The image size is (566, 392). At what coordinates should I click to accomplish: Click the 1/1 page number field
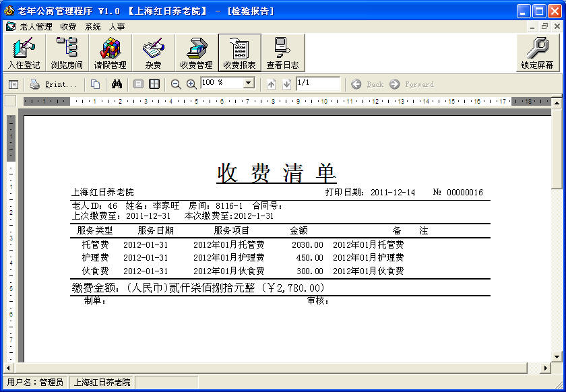317,84
